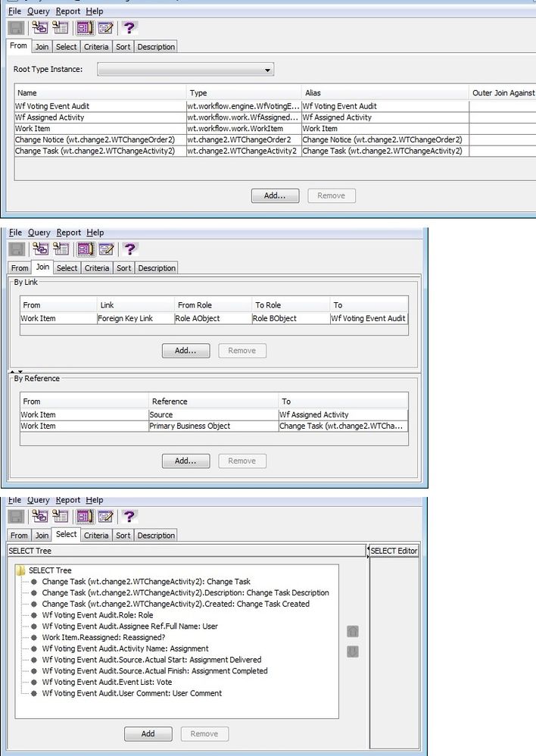Open the Root Type Instance dropdown
The image size is (536, 756).
(185, 70)
